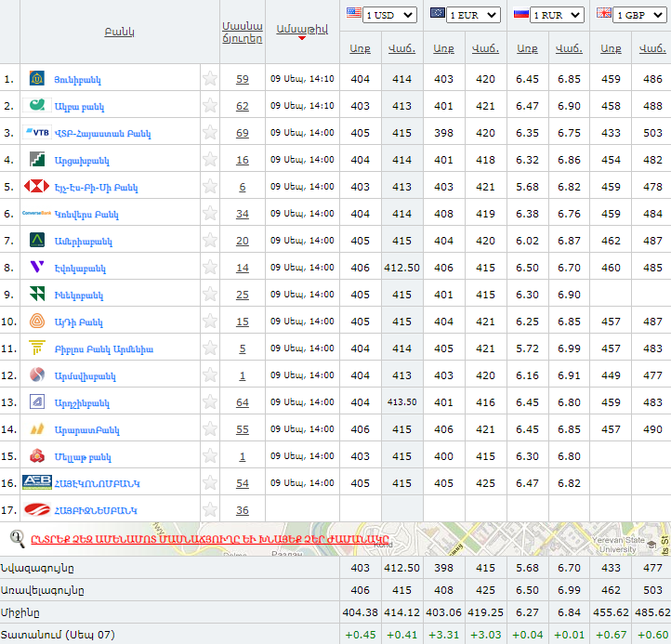Sort by RUR Առք column header
The image size is (671, 644).
point(527,48)
